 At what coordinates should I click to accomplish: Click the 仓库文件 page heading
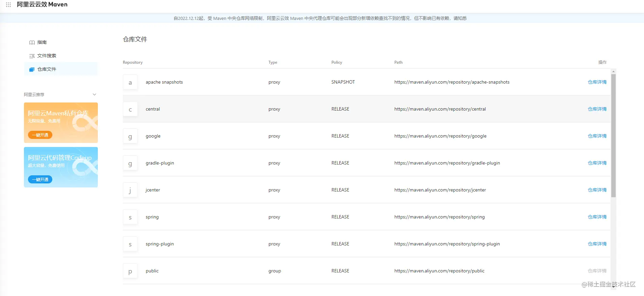[x=135, y=39]
